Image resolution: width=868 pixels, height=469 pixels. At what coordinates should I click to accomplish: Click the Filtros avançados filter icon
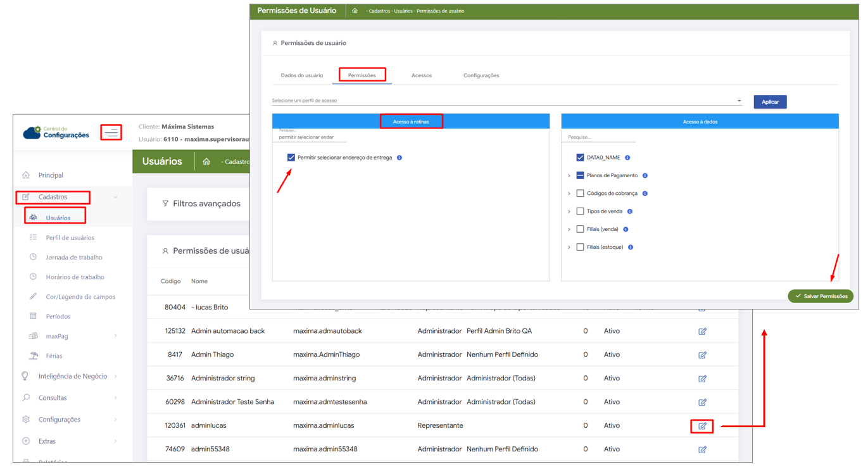tap(165, 204)
